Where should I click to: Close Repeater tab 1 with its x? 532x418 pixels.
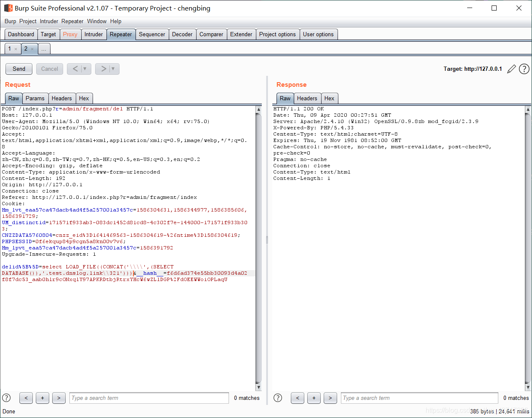16,49
